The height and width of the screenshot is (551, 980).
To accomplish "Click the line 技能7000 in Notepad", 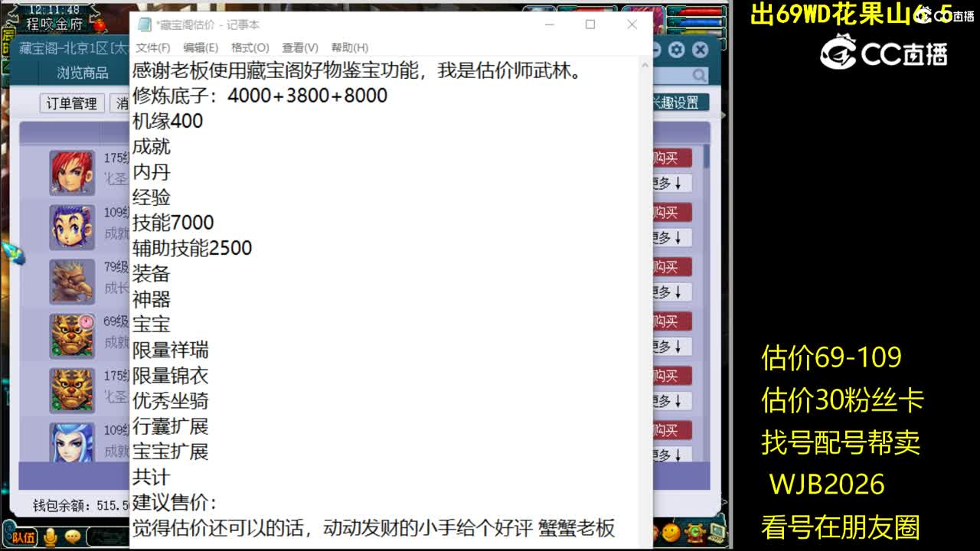I will tap(173, 223).
